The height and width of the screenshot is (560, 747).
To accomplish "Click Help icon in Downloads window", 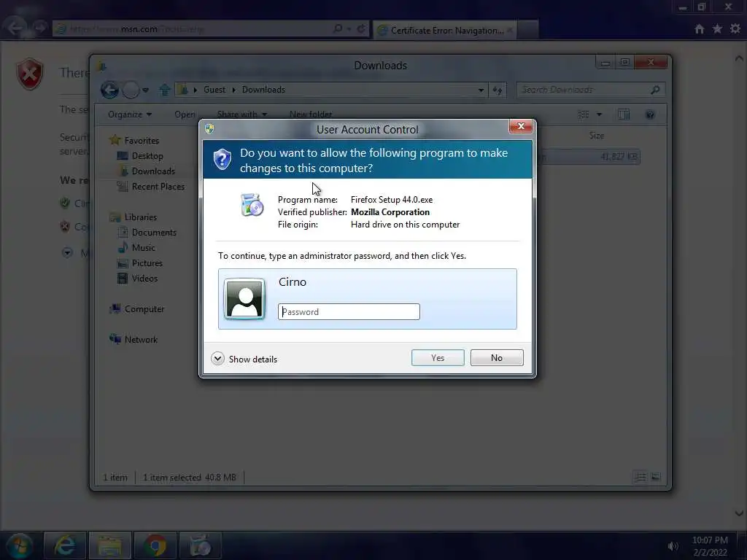I will click(650, 114).
